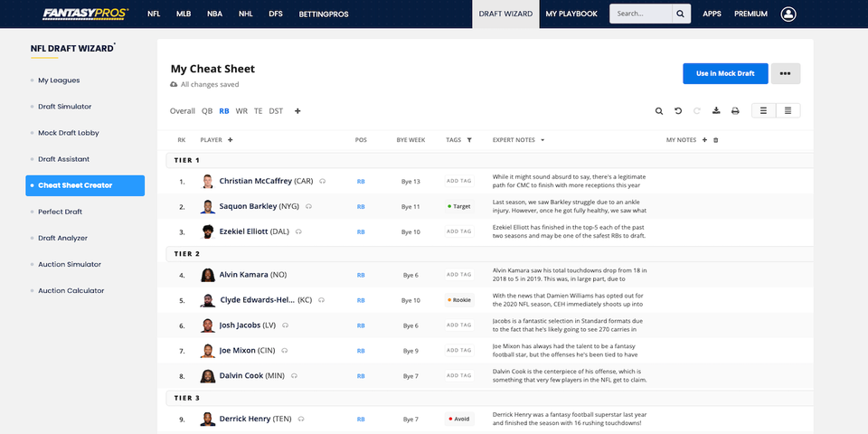
Task: Download the cheat sheet
Action: pyautogui.click(x=716, y=111)
